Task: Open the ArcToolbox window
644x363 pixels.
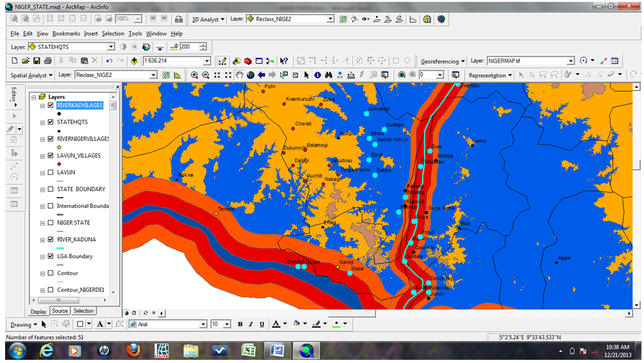Action: coord(247,61)
